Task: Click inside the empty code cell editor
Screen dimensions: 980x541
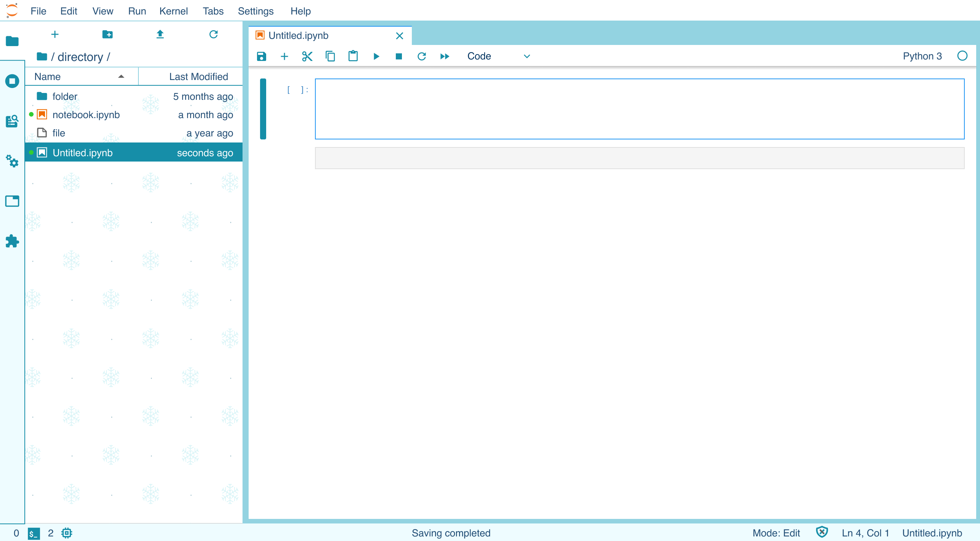Action: tap(639, 109)
